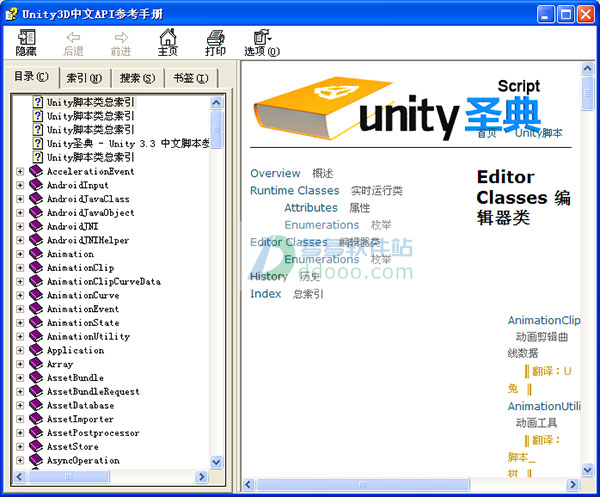Screen dimensions: 600x497
Task: Click the AndroidJavaClass book icon
Action: pyautogui.click(x=36, y=199)
